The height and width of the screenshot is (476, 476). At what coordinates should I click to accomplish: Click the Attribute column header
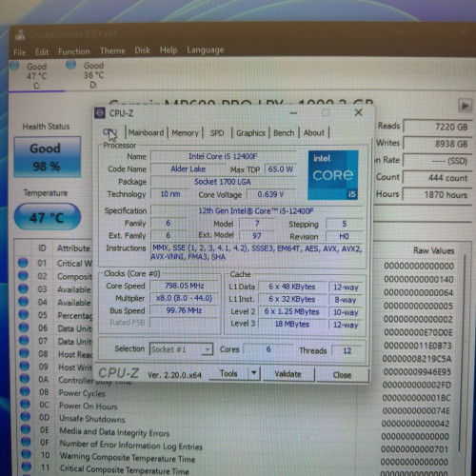[73, 248]
